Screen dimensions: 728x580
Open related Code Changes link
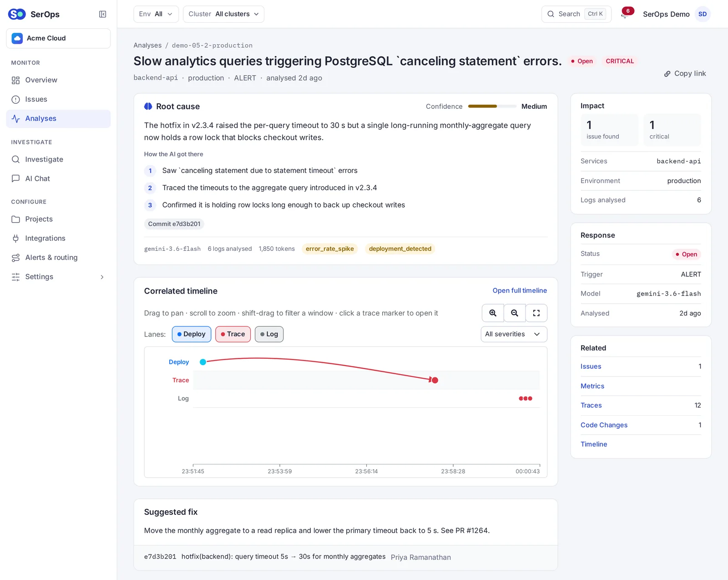pos(604,425)
